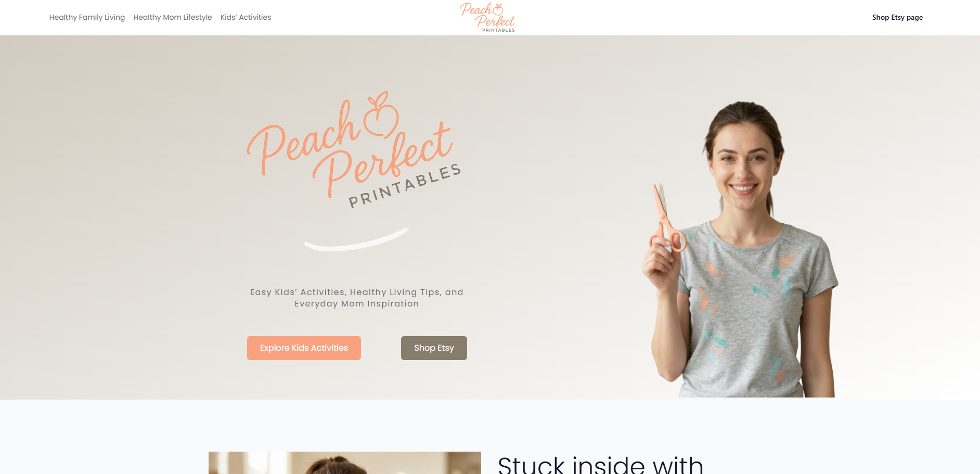Viewport: 980px width, 474px height.
Task: Click the PRINTABLES text in hero logo
Action: tap(405, 185)
